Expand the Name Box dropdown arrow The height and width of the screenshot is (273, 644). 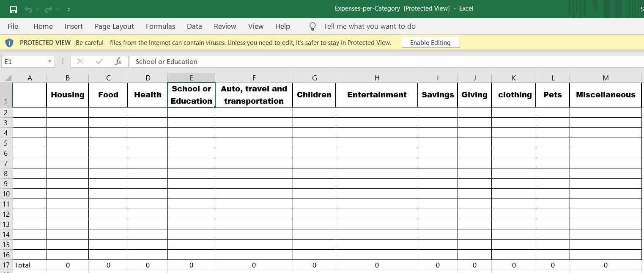coord(49,61)
